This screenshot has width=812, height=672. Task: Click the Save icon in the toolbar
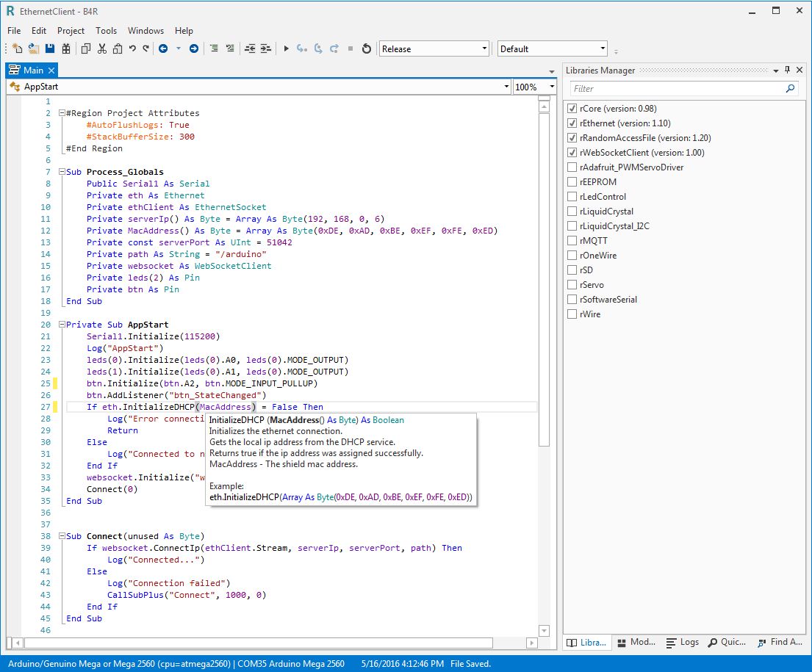50,49
